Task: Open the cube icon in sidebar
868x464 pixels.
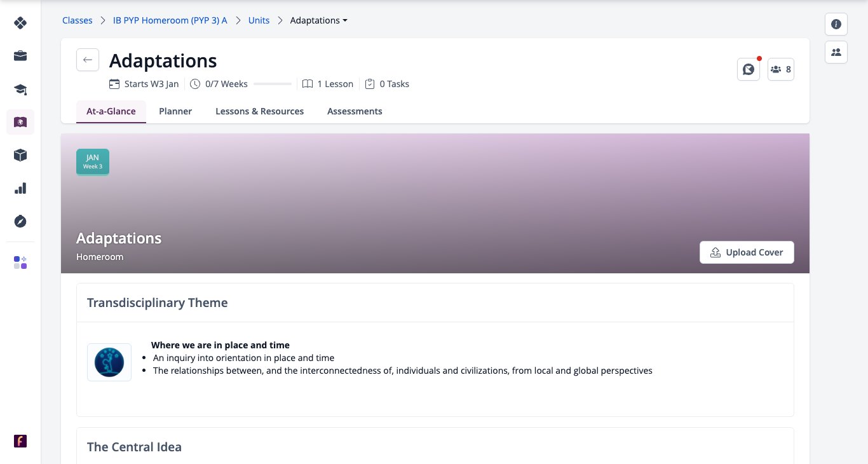Action: click(20, 155)
